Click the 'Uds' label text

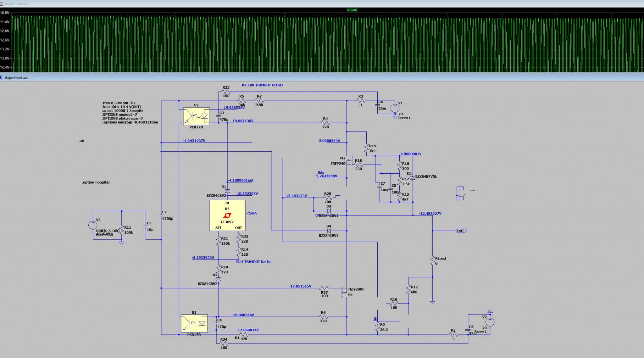[x=321, y=172]
